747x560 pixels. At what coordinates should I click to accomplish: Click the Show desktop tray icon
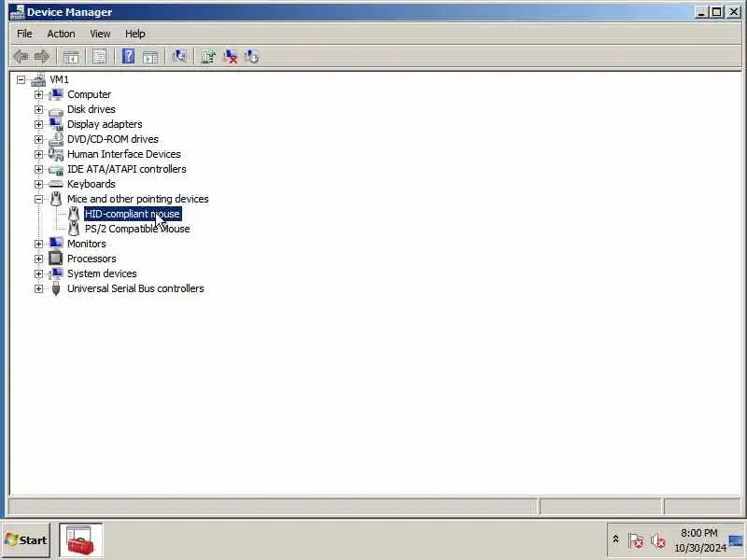(x=736, y=540)
